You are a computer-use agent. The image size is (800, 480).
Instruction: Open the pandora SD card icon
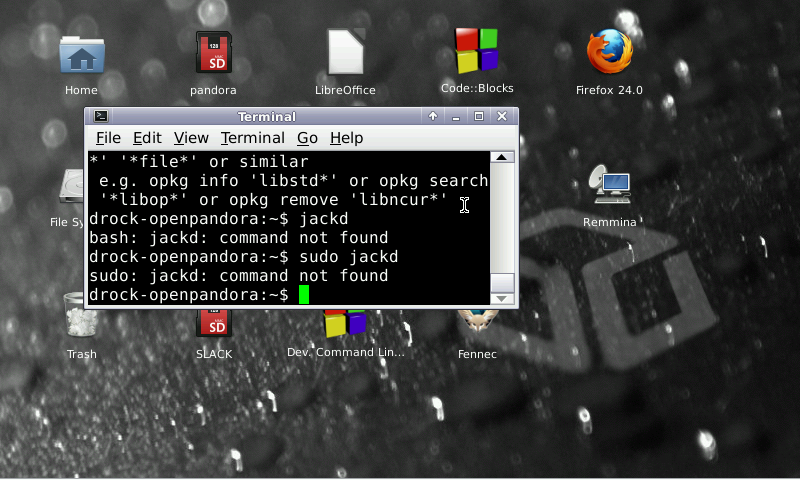click(x=213, y=55)
